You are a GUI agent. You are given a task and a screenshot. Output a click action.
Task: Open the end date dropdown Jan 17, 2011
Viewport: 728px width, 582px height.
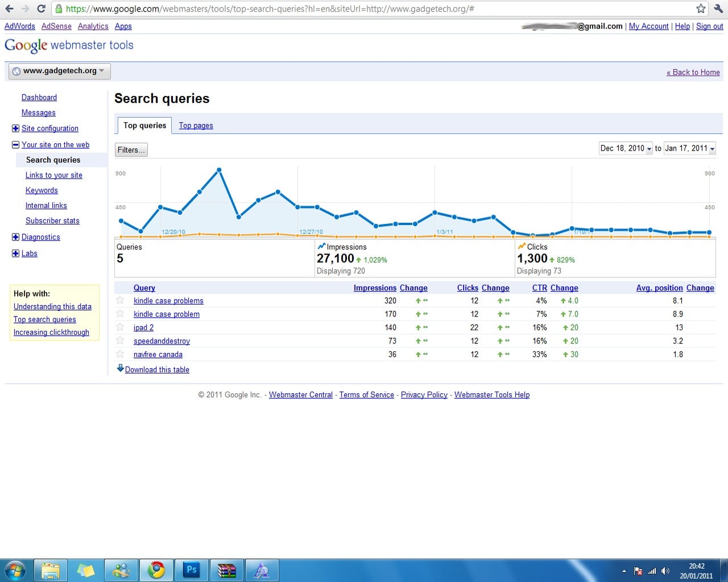pos(689,148)
